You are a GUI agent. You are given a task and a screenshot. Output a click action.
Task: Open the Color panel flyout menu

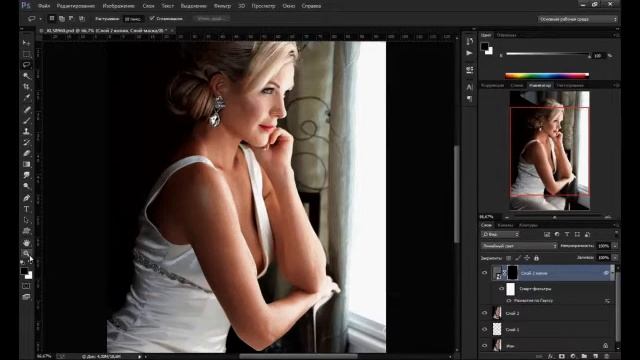[616, 35]
